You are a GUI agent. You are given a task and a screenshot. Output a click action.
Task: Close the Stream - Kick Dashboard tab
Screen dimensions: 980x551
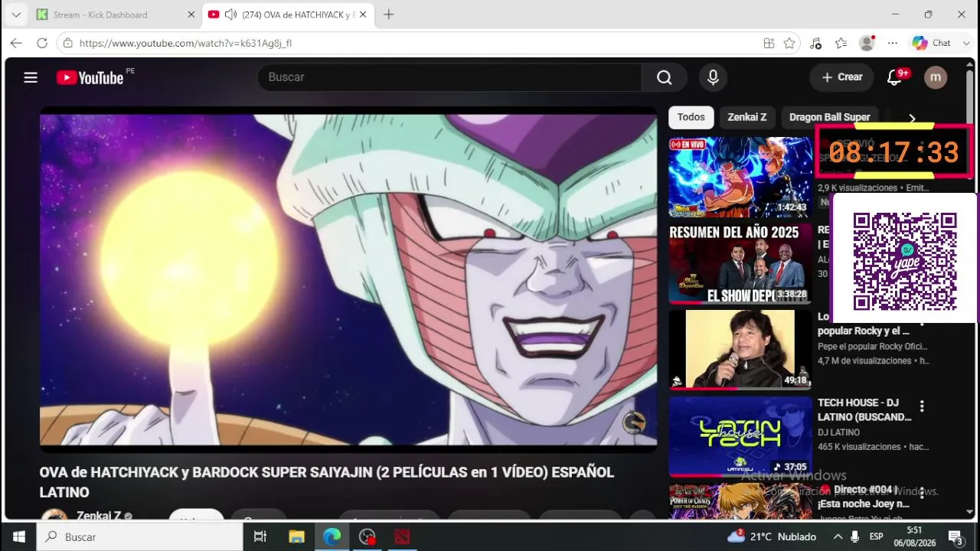[191, 15]
